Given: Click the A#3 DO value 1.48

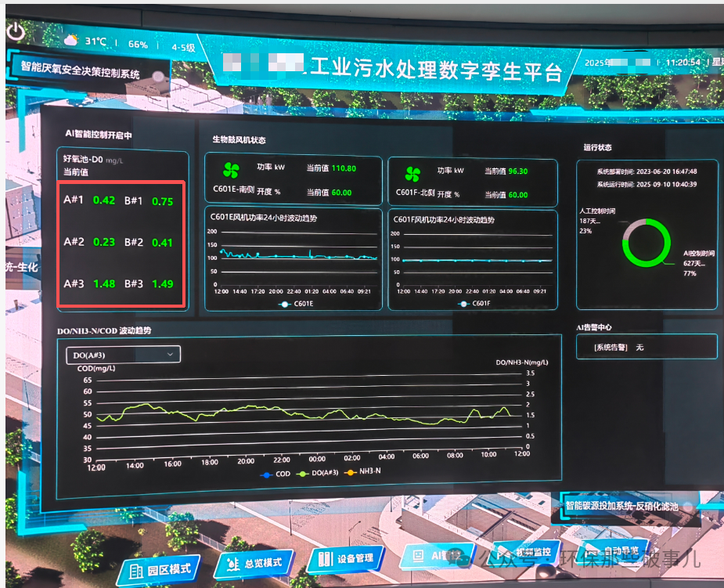Looking at the screenshot, I should (x=104, y=283).
